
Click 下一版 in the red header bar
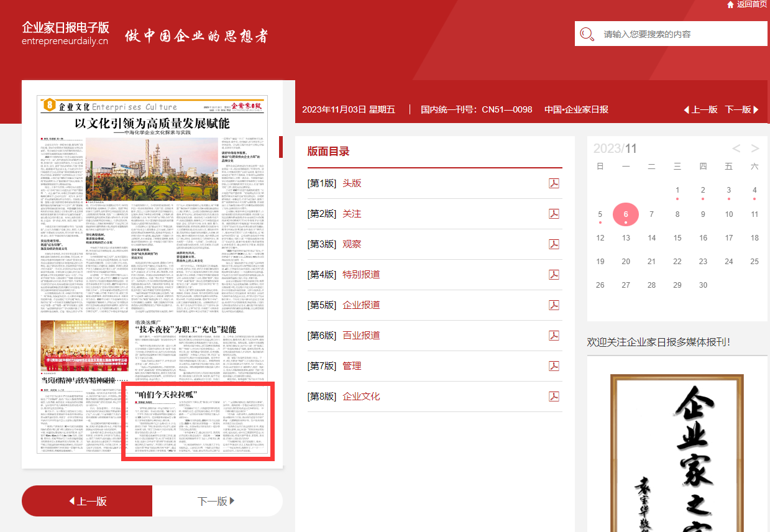click(x=742, y=109)
